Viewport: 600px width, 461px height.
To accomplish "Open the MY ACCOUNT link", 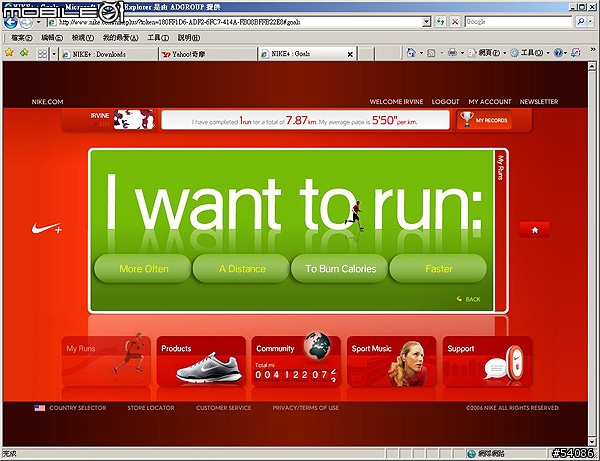I will pos(490,102).
